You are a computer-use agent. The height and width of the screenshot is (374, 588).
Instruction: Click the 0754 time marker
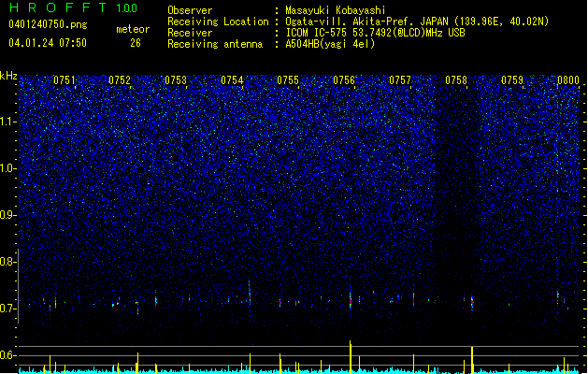coord(232,79)
